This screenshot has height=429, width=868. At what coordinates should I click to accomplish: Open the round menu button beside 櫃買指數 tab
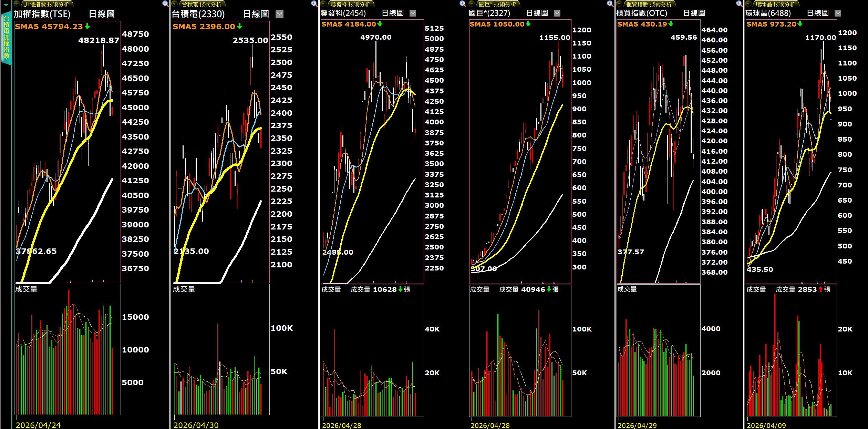click(619, 4)
